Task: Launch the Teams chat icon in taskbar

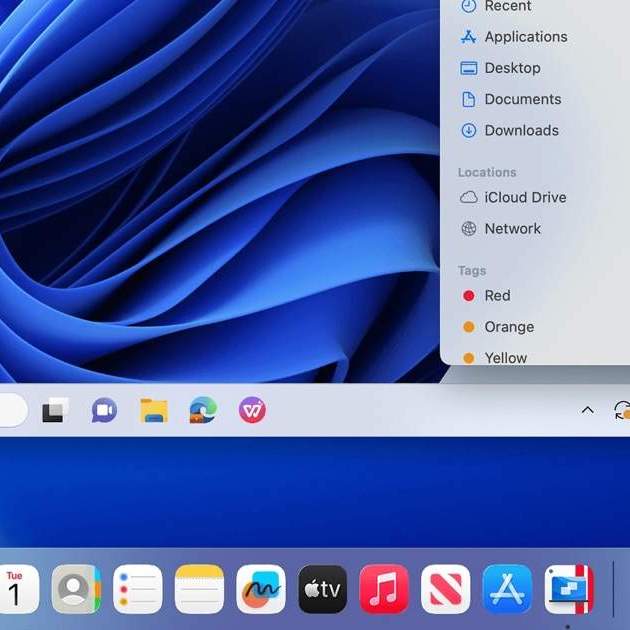Action: pyautogui.click(x=104, y=410)
